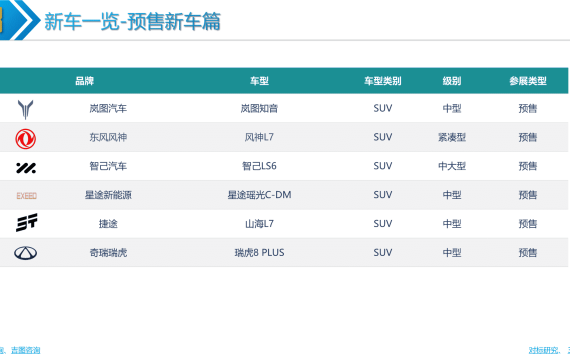Click the 车型类别 column header

(383, 81)
